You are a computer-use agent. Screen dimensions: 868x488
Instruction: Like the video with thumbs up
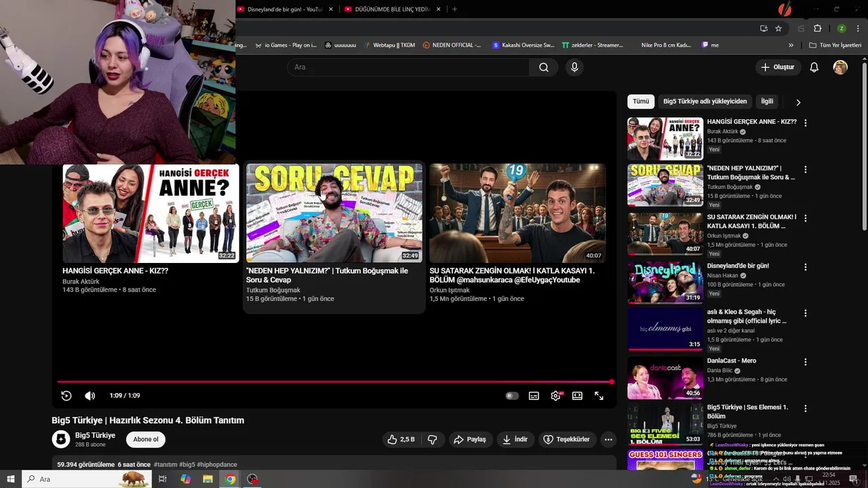[401, 439]
